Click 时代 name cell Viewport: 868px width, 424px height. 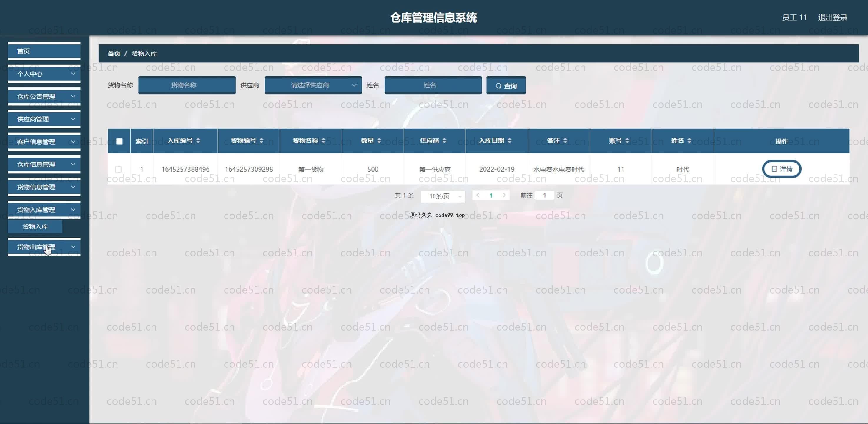click(683, 169)
